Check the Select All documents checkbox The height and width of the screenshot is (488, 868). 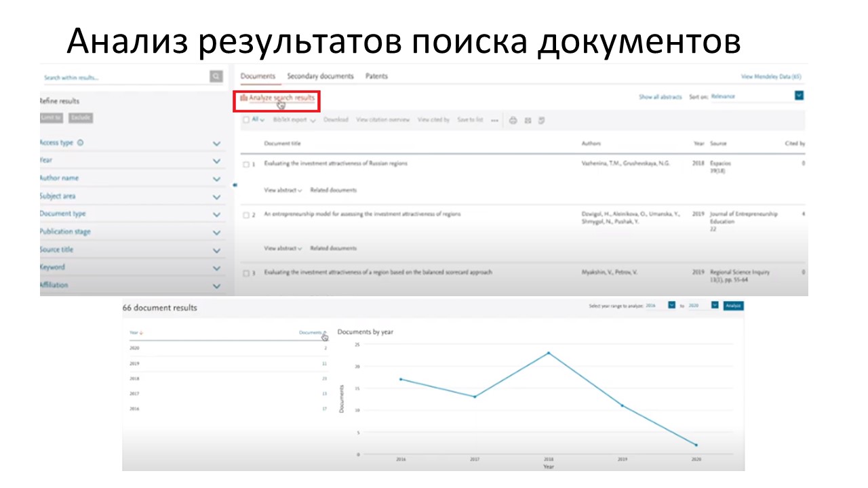(247, 120)
